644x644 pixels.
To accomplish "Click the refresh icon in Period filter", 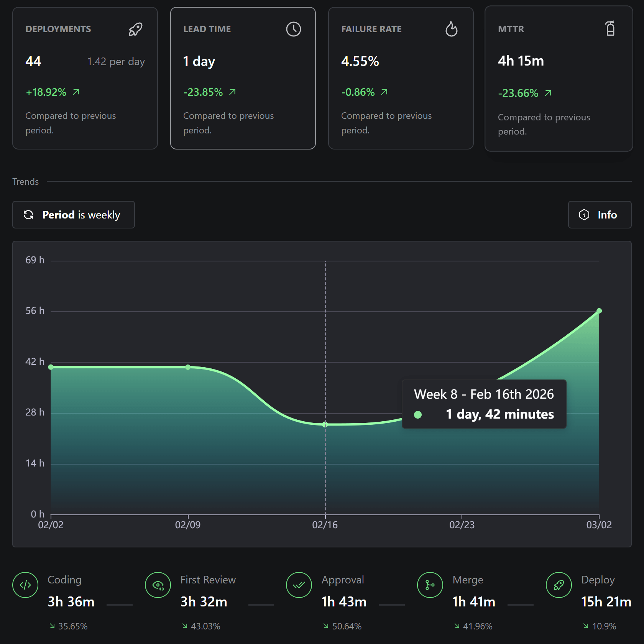I will click(28, 215).
